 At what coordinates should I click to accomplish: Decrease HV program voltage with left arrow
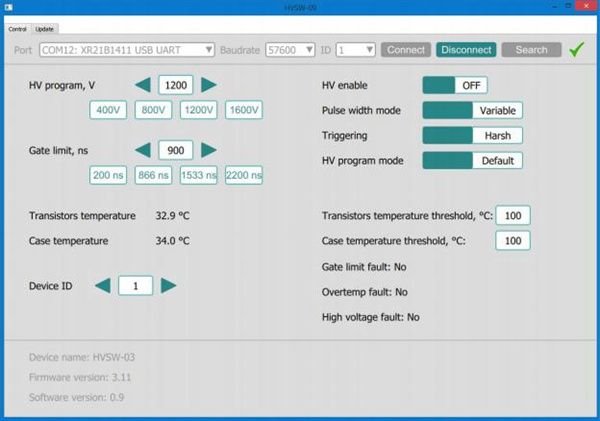click(x=143, y=85)
